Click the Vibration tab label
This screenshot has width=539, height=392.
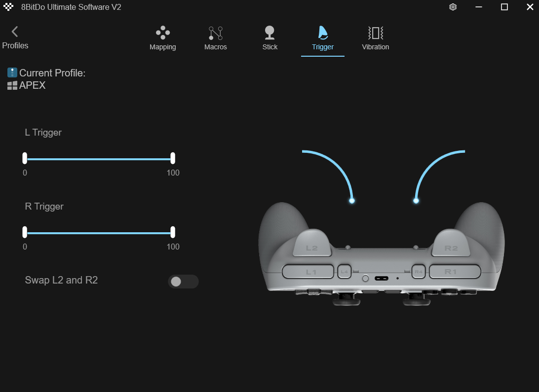tap(375, 47)
